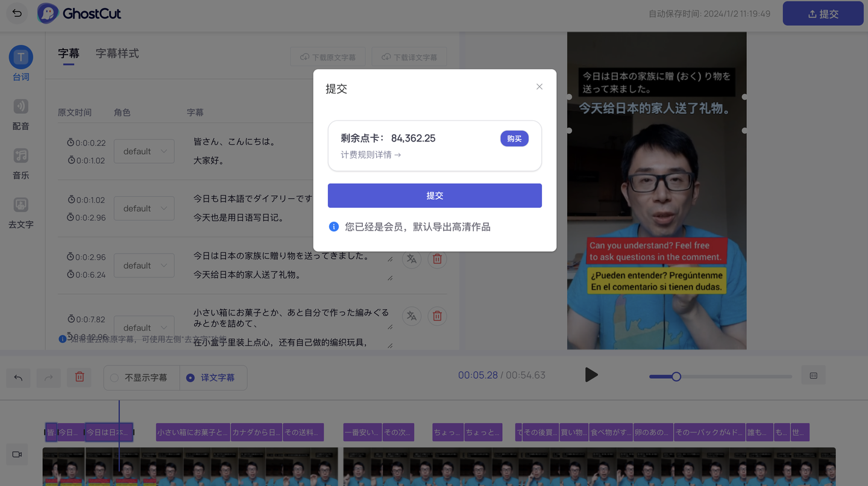Viewport: 868px width, 486px height.
Task: Select timeline clip その一パックが4ド...
Action: (x=709, y=432)
